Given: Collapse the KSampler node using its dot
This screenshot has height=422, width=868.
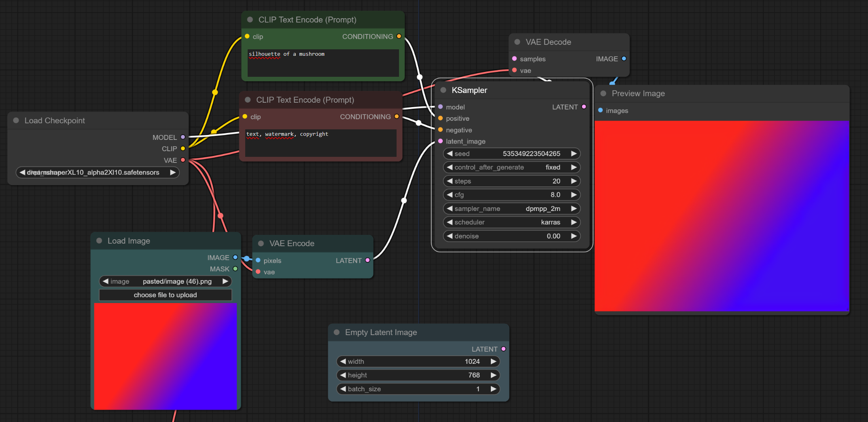Looking at the screenshot, I should (443, 90).
